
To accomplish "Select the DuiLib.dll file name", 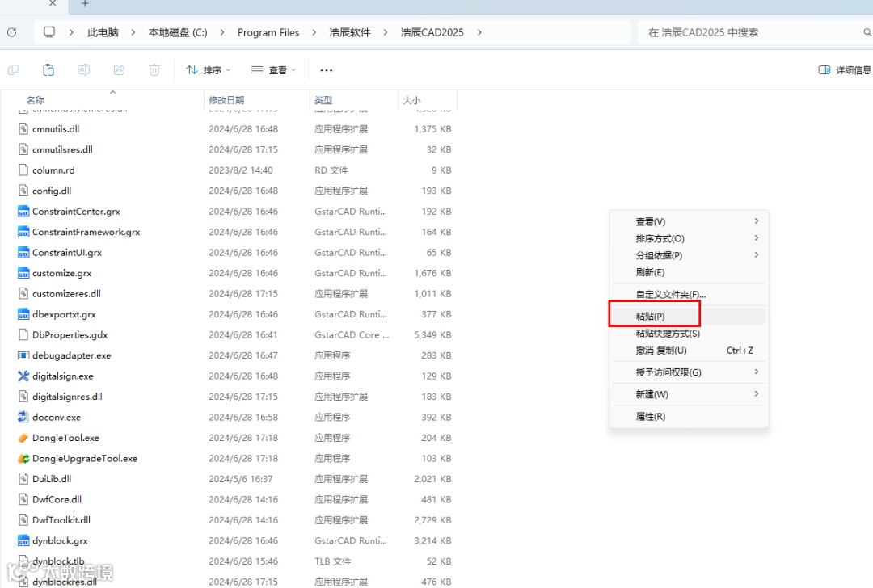I will [x=52, y=479].
